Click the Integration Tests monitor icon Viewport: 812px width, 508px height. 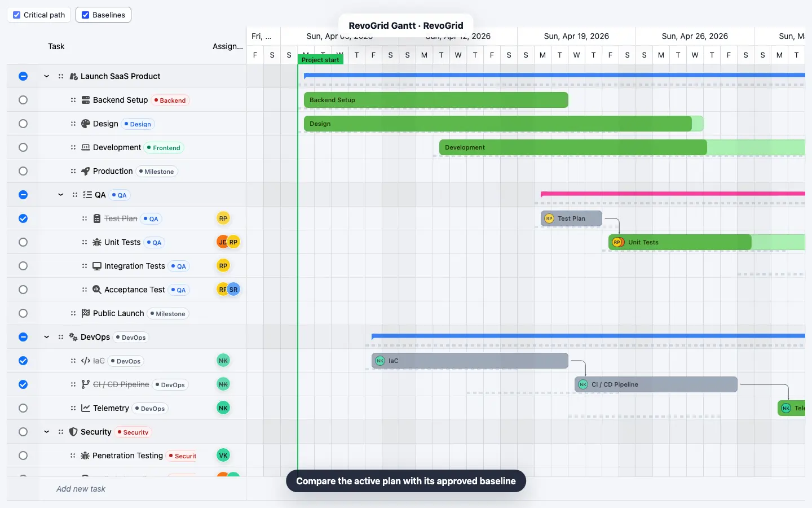[97, 266]
